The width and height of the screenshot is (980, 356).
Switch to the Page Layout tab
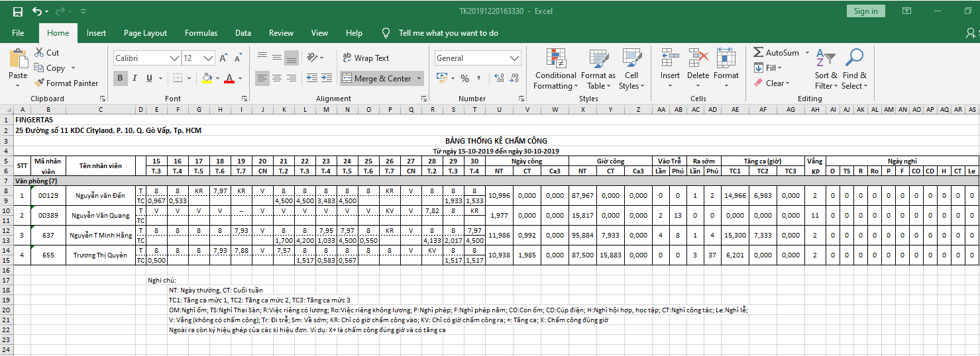click(145, 33)
